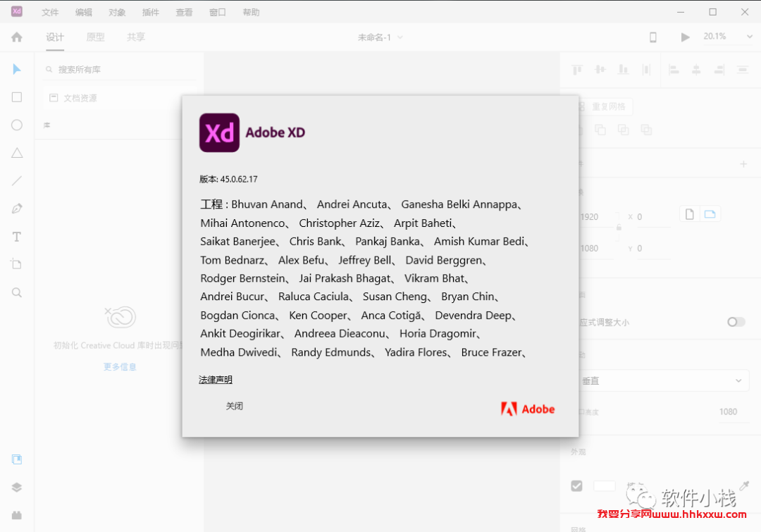This screenshot has height=532, width=761.
Task: Set portrait artboard orientation
Action: coord(690,214)
